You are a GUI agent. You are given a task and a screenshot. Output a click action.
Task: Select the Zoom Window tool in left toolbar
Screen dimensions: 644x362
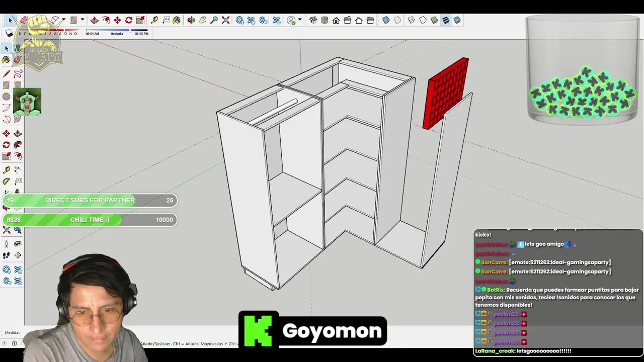[18, 230]
